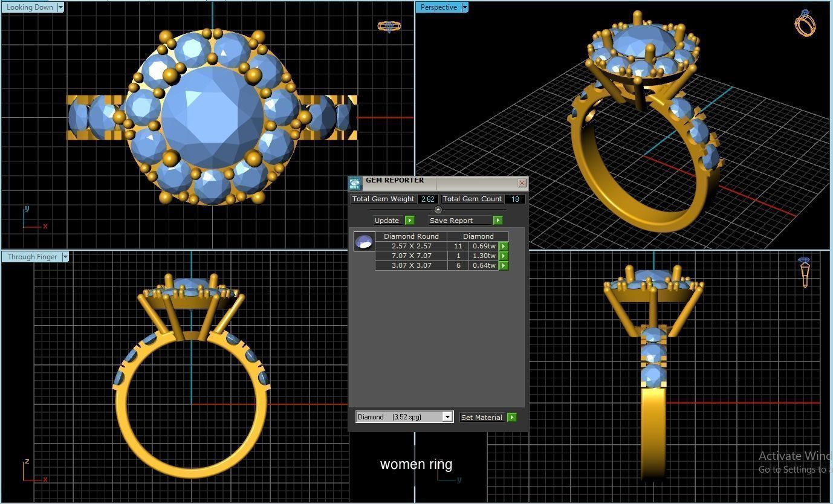Image resolution: width=833 pixels, height=504 pixels.
Task: Click the Gem Reporter panel icon
Action: pos(355,183)
